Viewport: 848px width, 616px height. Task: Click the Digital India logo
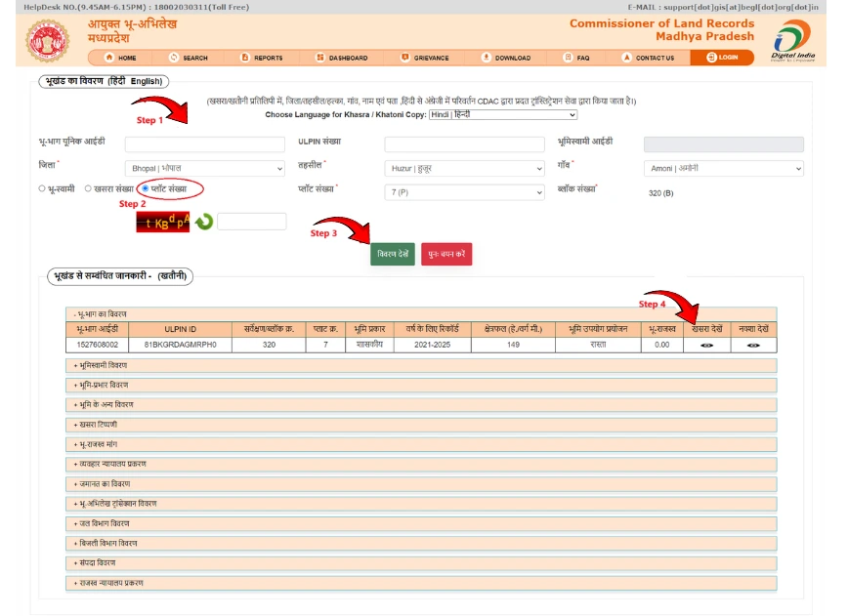[x=793, y=41]
